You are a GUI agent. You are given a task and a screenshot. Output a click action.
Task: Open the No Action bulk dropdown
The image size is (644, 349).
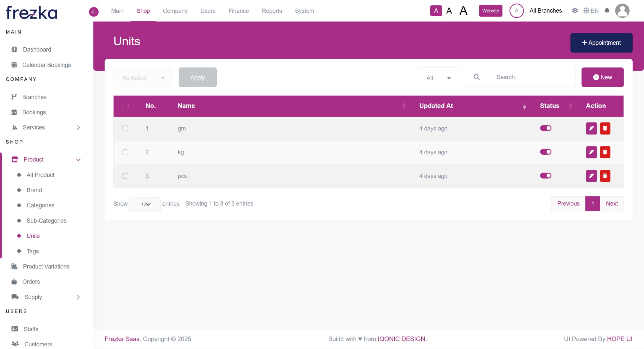(143, 78)
